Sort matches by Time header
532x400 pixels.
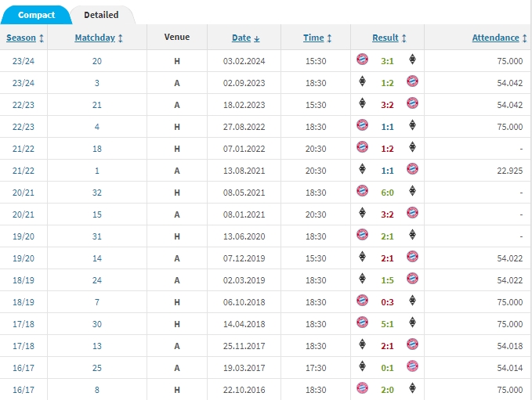[313, 38]
